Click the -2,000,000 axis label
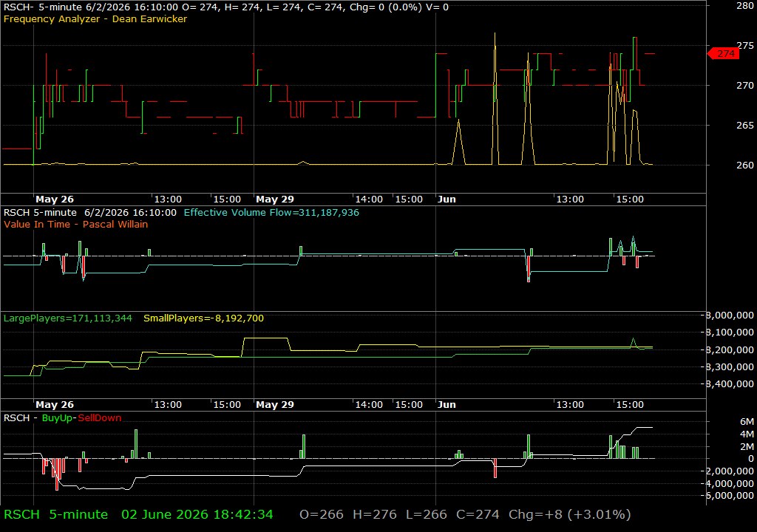 [728, 471]
